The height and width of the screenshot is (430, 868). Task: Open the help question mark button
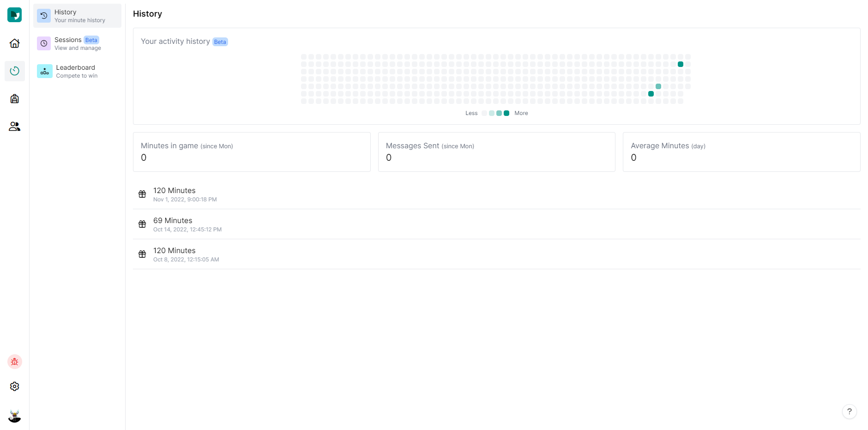849,412
